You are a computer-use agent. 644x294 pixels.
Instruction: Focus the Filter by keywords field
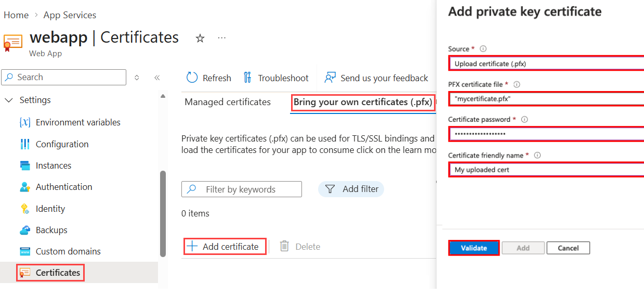[242, 189]
